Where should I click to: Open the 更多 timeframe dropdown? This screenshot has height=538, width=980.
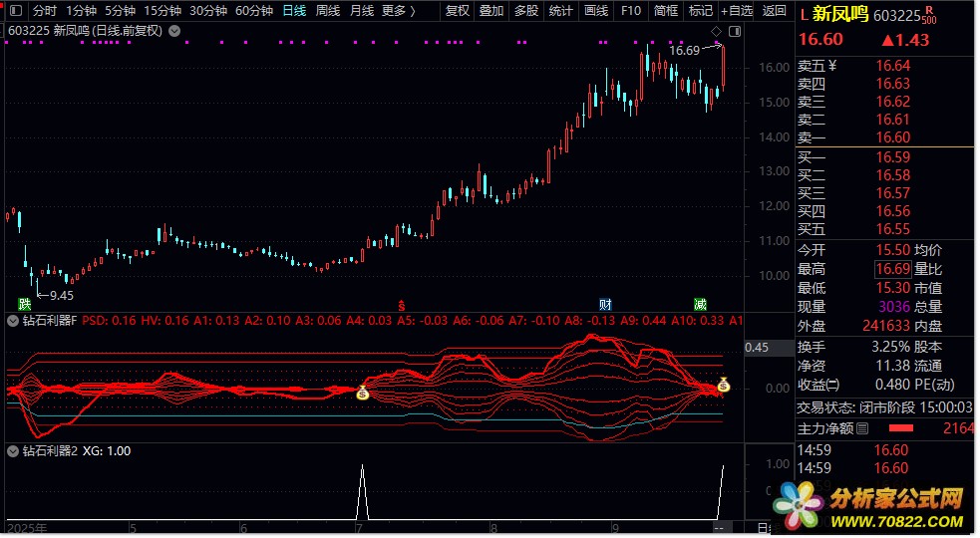coord(399,11)
